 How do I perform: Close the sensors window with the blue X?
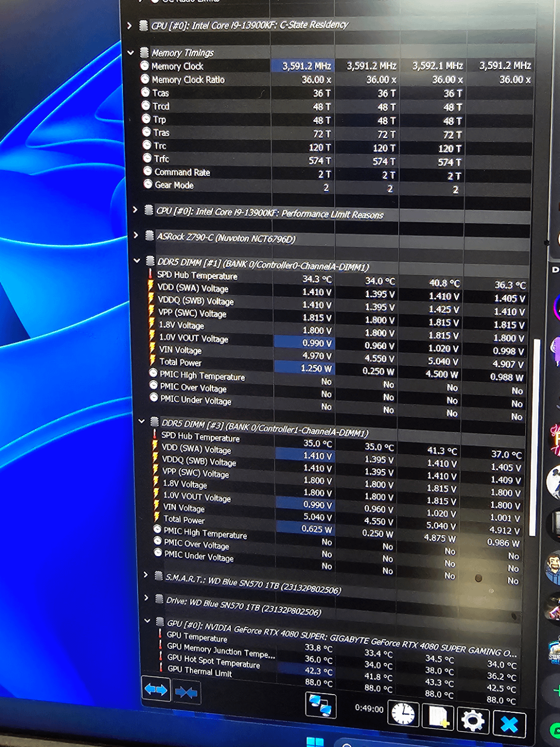pos(509,724)
